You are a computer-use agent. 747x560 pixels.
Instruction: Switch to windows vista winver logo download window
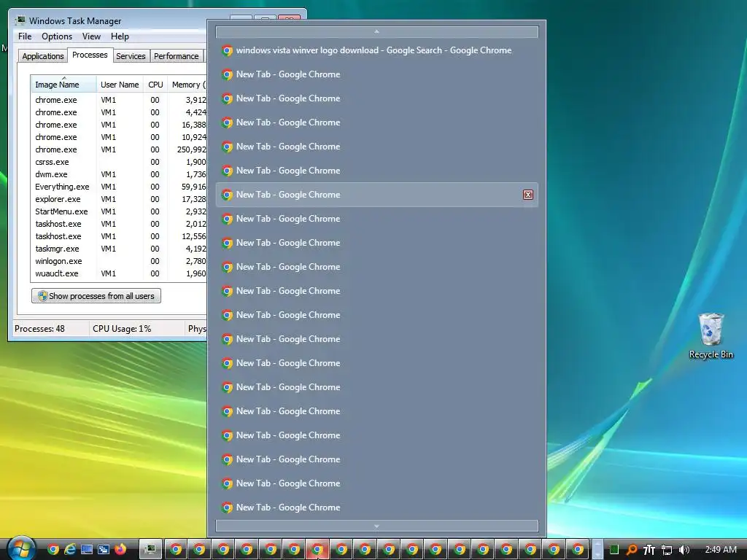pyautogui.click(x=377, y=50)
